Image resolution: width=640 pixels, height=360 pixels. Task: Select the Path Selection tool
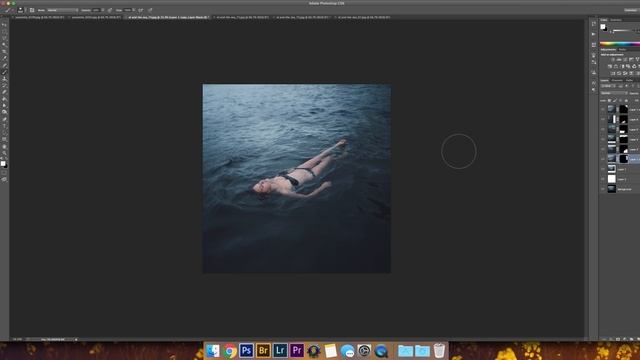tap(4, 133)
